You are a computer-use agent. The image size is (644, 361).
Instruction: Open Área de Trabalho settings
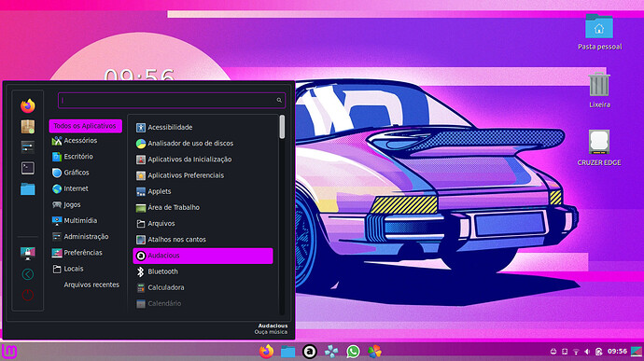tap(203, 207)
